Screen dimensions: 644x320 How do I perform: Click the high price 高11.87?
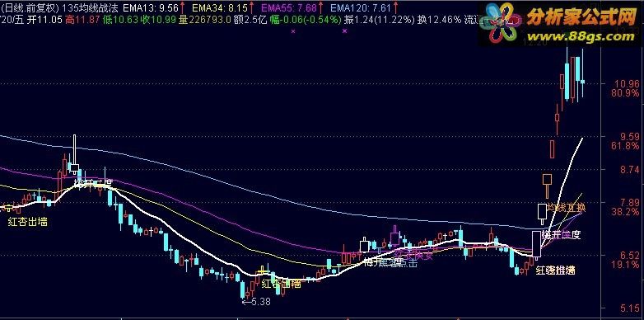(x=82, y=19)
